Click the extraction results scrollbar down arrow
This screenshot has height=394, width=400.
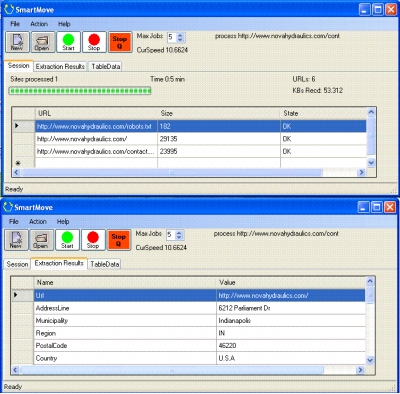pyautogui.click(x=370, y=360)
